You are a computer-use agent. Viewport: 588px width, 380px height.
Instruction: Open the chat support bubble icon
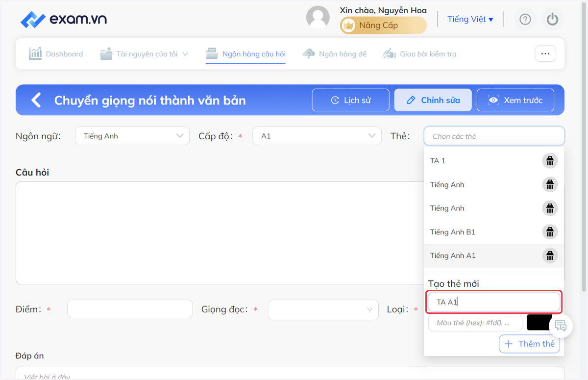point(561,326)
